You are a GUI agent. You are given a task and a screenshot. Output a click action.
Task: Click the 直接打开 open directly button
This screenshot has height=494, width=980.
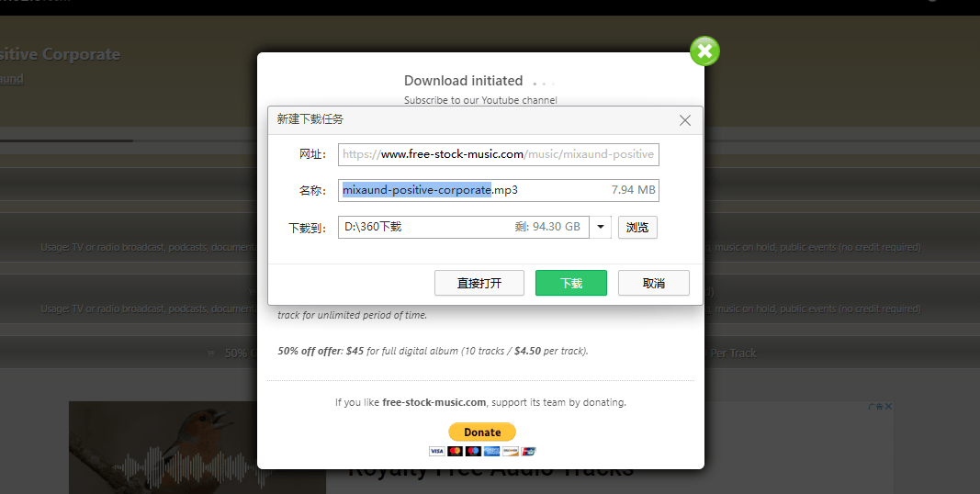(479, 283)
